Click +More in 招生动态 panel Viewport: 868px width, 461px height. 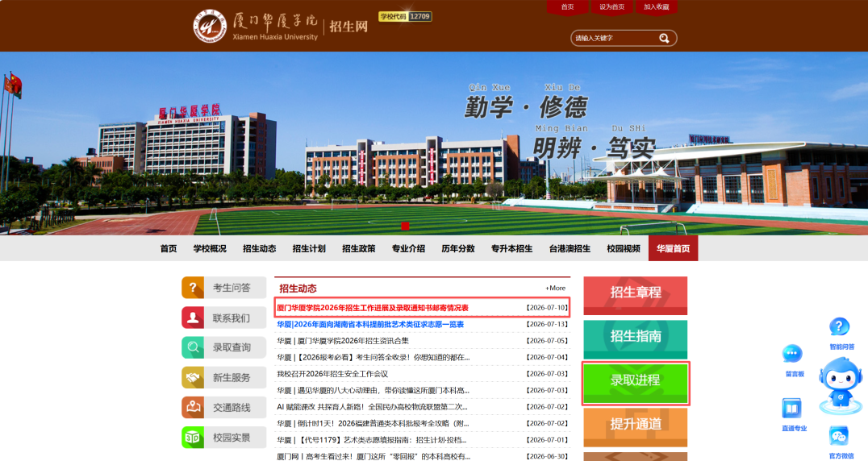(x=555, y=288)
